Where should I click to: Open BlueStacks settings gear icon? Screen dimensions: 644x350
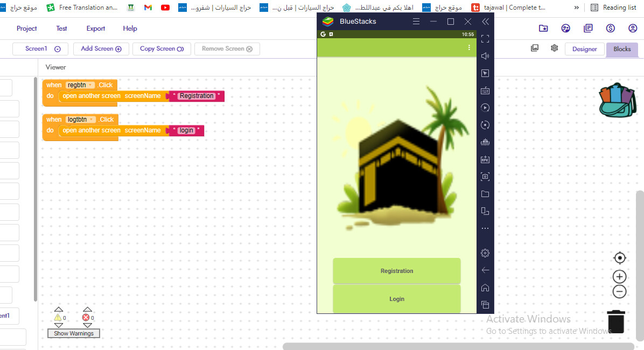[x=485, y=253]
